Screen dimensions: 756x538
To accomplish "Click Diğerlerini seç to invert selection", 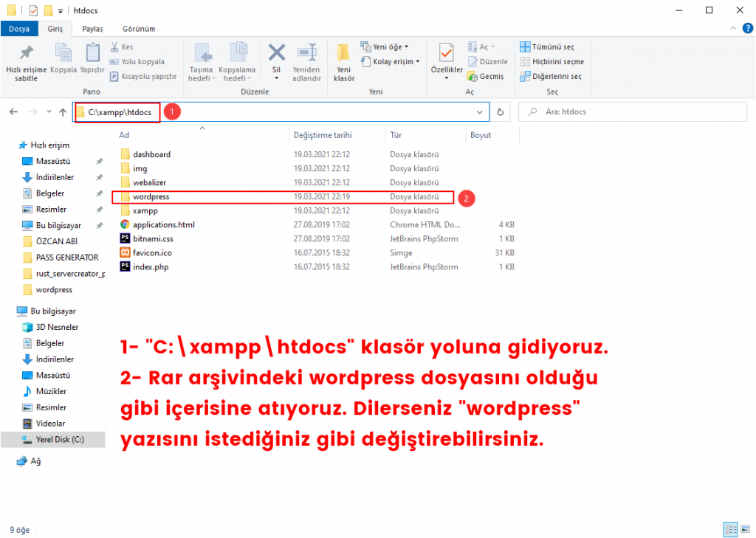I will [549, 76].
